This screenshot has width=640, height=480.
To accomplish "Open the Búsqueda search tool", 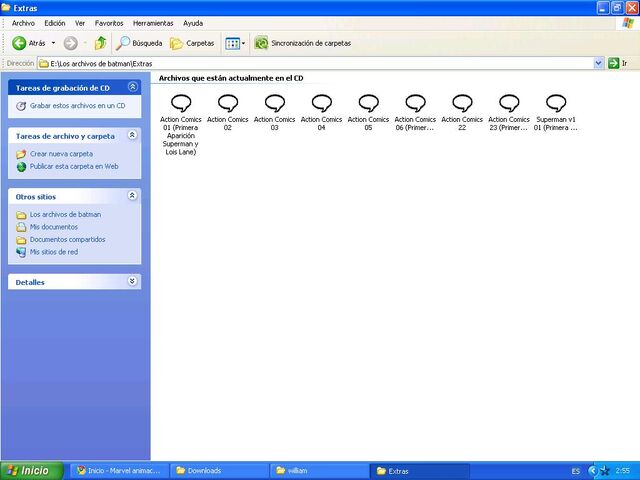I will 139,43.
